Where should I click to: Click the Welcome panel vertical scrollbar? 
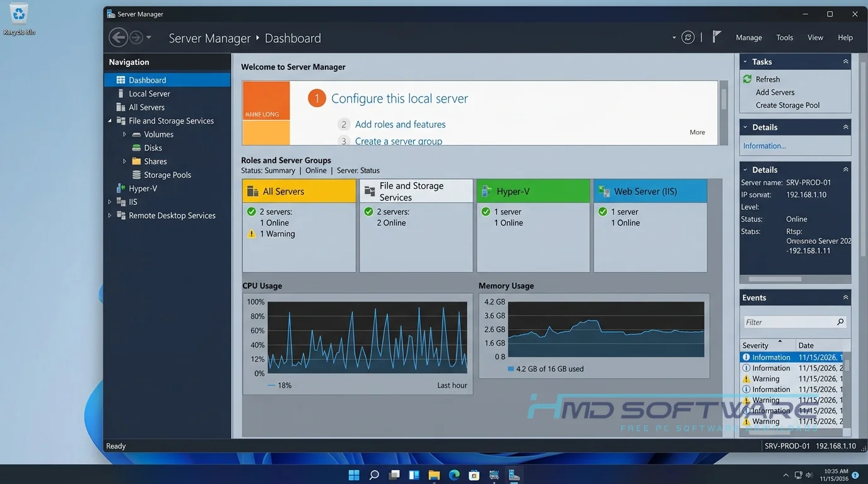tap(724, 113)
